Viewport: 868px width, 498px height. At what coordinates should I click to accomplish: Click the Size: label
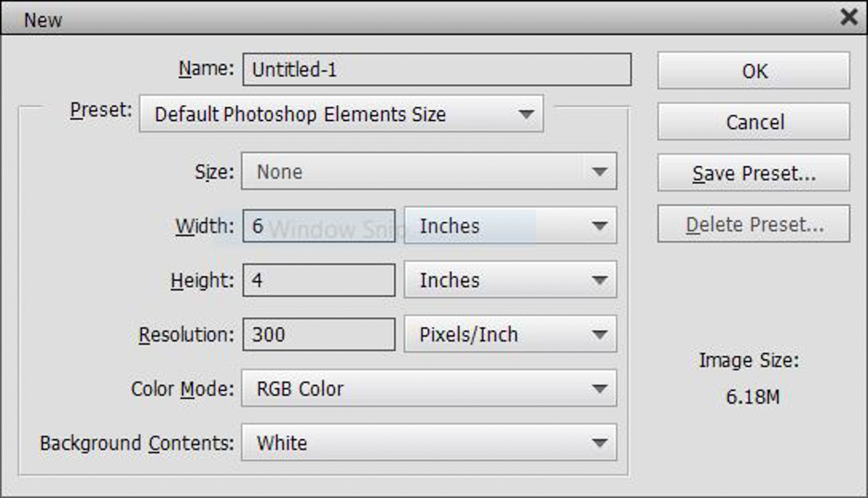tap(215, 172)
